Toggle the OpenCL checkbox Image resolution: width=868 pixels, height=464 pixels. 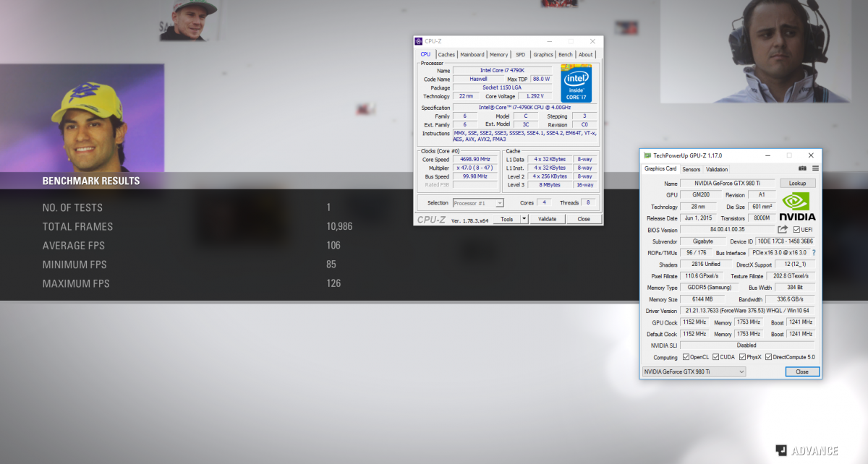pyautogui.click(x=686, y=357)
